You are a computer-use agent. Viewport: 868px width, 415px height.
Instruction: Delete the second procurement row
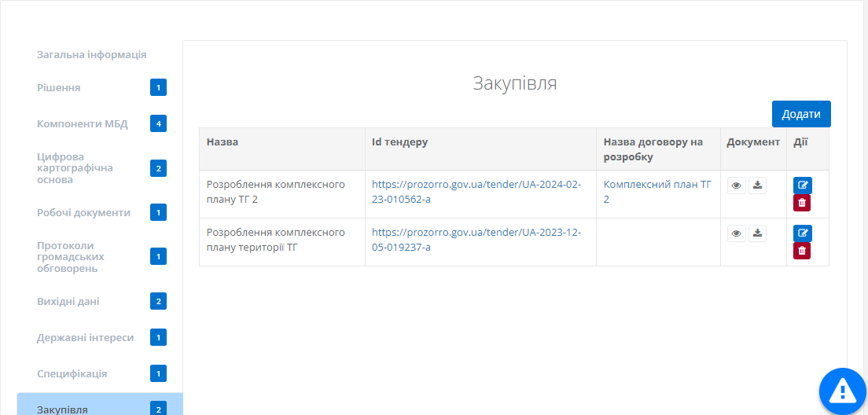(802, 251)
